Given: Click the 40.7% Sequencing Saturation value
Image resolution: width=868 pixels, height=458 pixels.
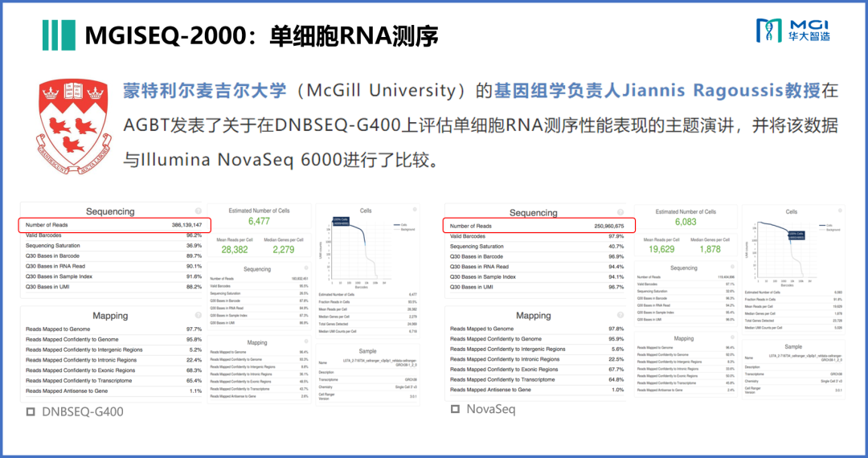Looking at the screenshot, I should 616,247.
